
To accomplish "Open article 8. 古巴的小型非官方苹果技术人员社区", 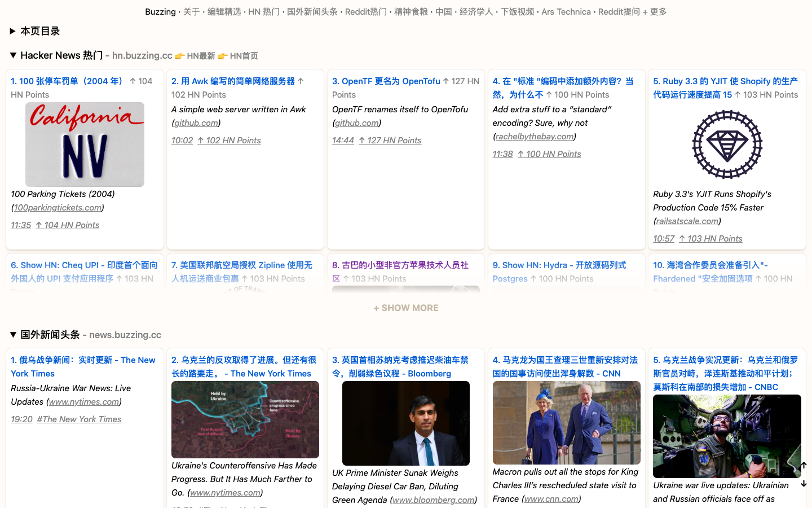I will [x=400, y=271].
